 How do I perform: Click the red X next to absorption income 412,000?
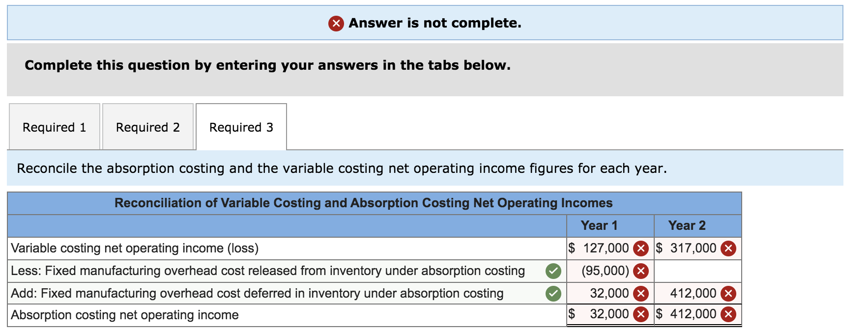pos(728,314)
